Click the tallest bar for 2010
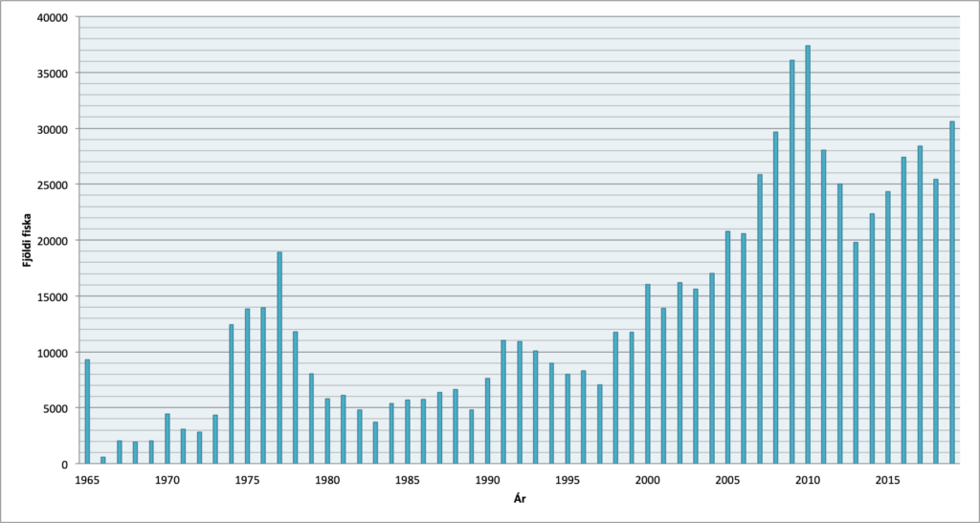This screenshot has height=523, width=980. tap(808, 254)
